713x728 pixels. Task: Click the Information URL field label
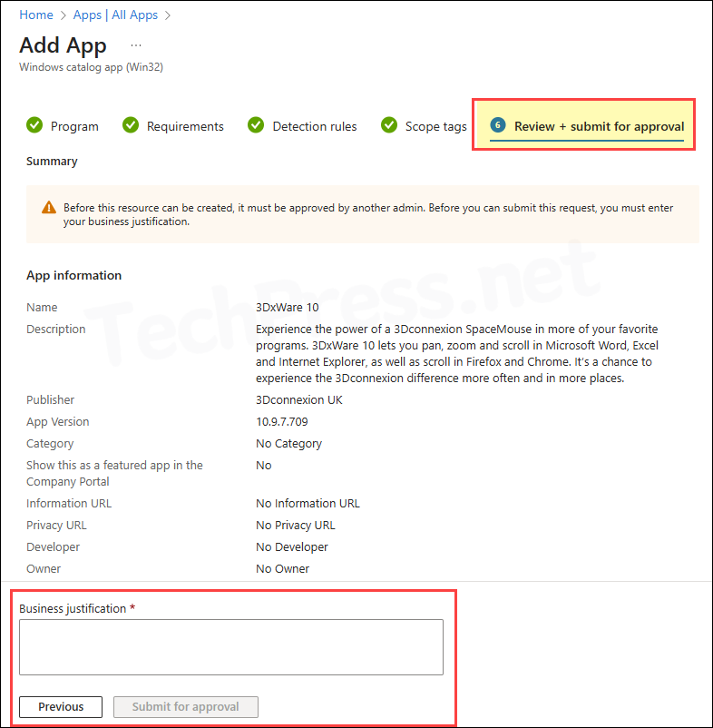tap(69, 503)
